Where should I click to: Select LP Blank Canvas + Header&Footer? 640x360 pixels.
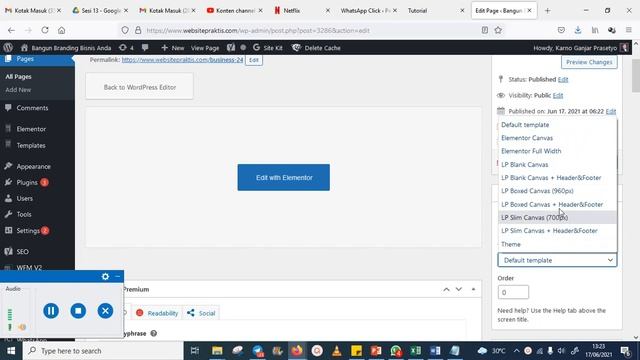coord(557,178)
